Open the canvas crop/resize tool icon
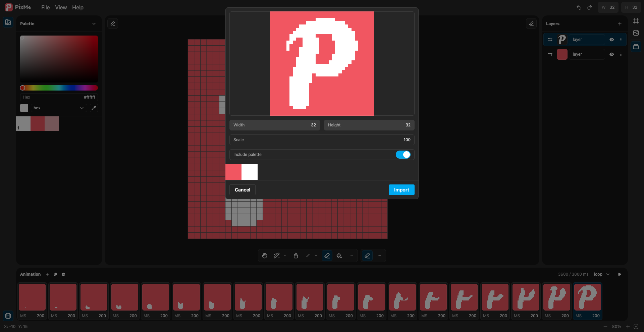 click(636, 21)
